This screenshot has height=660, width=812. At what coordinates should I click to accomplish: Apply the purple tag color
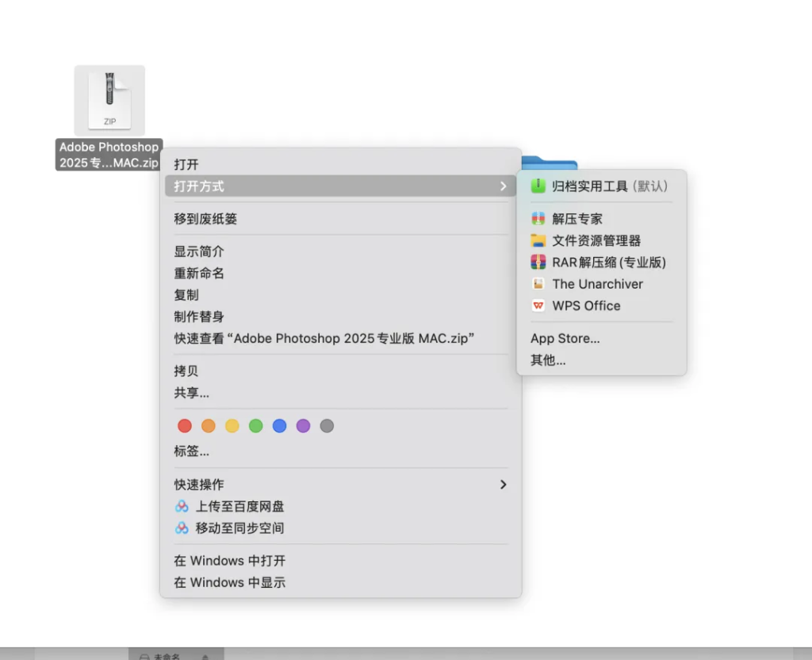point(303,426)
